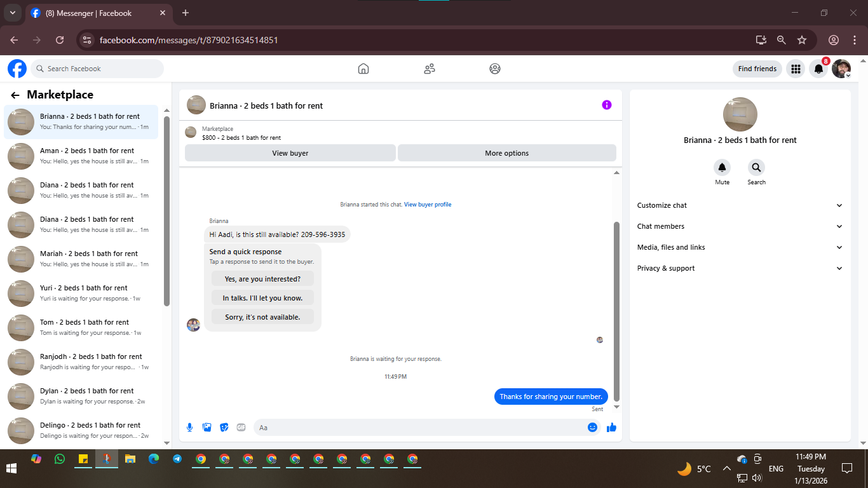The image size is (868, 488).
Task: Open Delingo's conversation in the list
Action: click(x=81, y=430)
